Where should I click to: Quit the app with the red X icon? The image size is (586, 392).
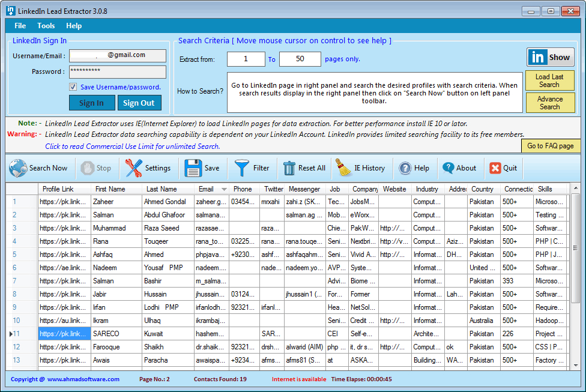pyautogui.click(x=495, y=168)
